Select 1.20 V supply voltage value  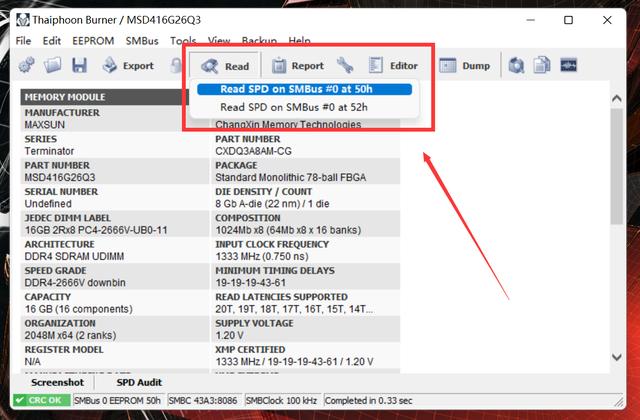[229, 336]
